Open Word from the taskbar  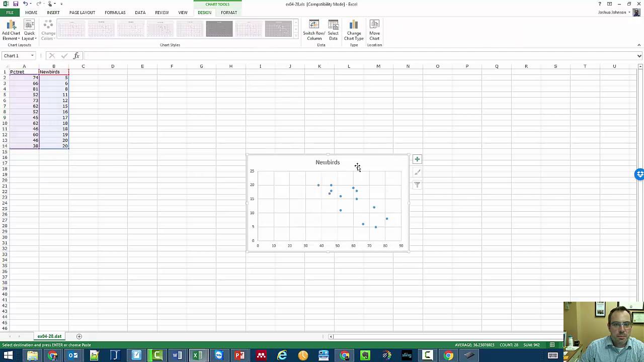[177, 355]
